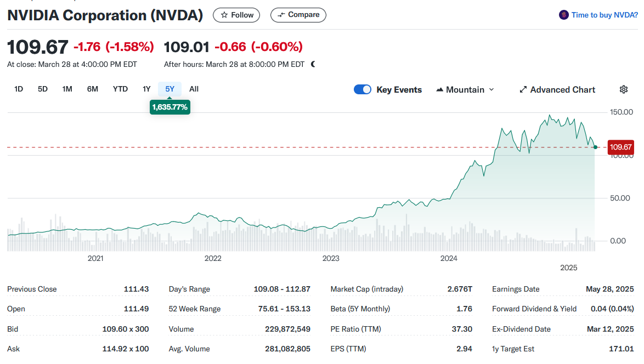Screen dimensions: 644x364
Task: Click the 2021 label on chart x-axis
Action: coord(95,258)
